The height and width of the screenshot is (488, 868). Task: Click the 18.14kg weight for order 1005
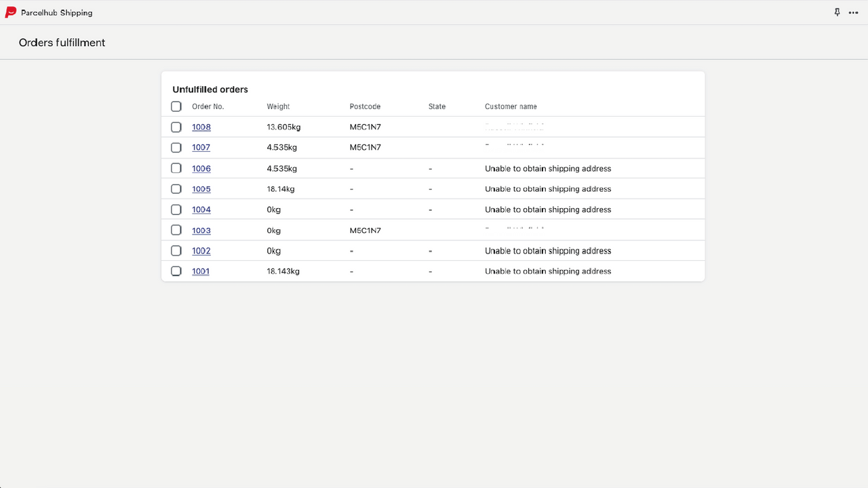pyautogui.click(x=281, y=188)
